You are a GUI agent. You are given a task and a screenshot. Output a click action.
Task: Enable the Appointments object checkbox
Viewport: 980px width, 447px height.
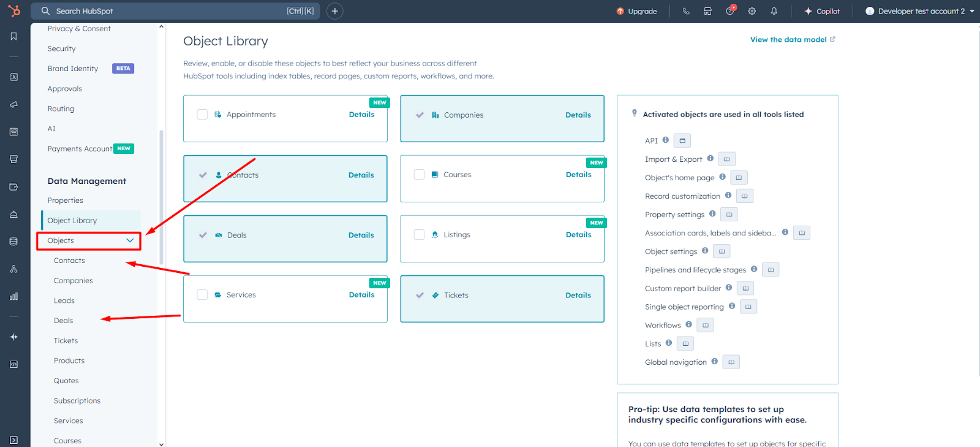[202, 115]
